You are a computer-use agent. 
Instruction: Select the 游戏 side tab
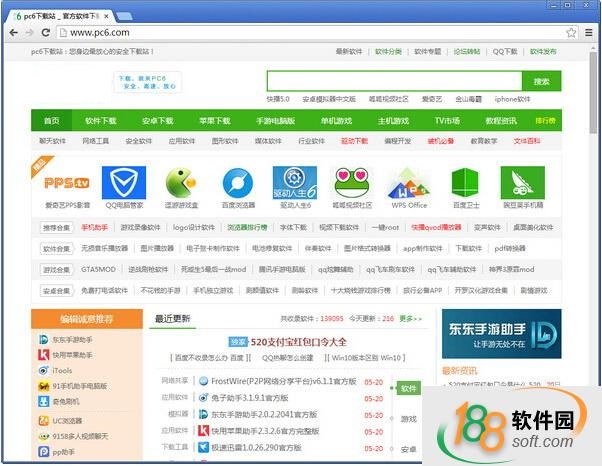408,419
